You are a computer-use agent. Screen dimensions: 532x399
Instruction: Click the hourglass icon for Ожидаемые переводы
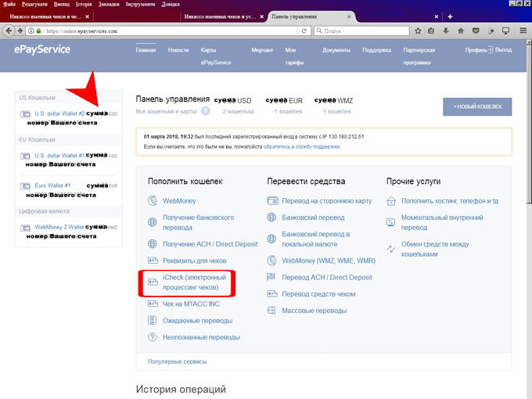152,320
